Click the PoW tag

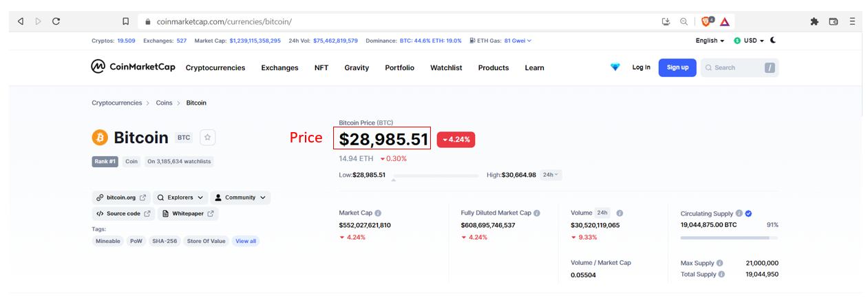136,241
